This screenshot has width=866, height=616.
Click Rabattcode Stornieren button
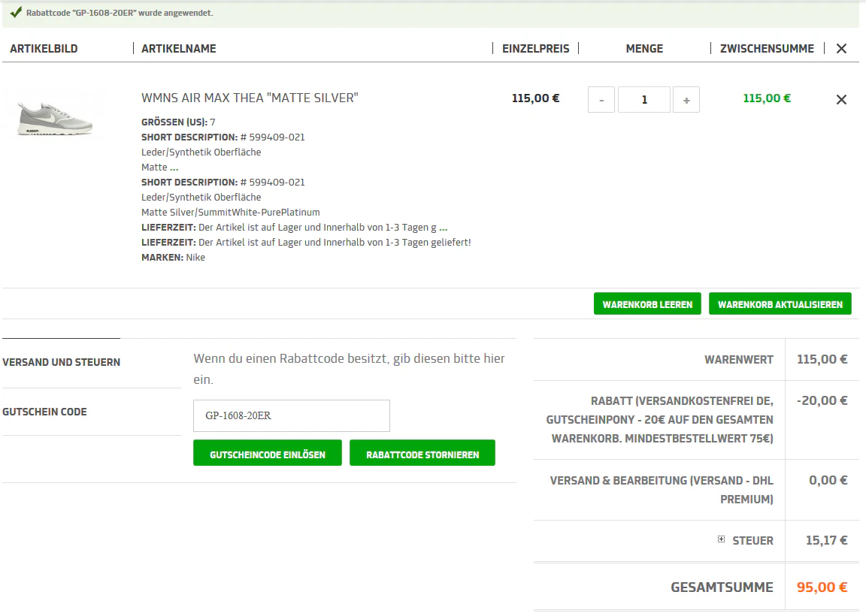click(422, 453)
